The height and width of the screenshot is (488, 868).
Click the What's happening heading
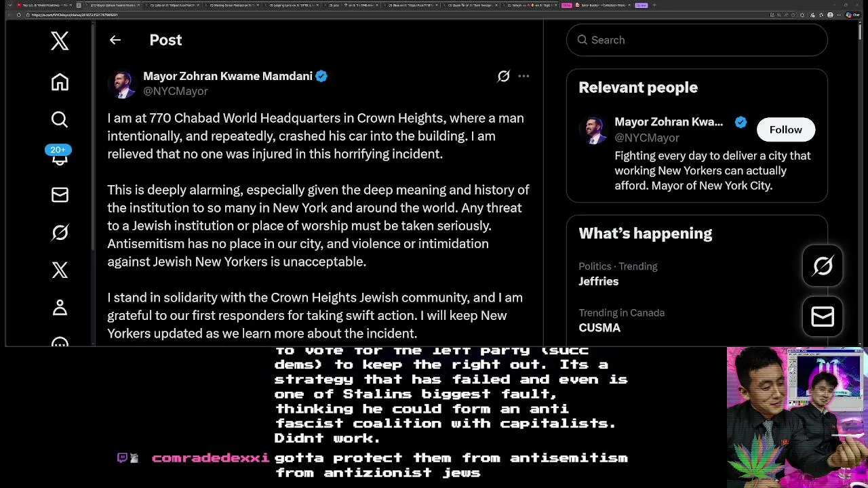point(646,233)
